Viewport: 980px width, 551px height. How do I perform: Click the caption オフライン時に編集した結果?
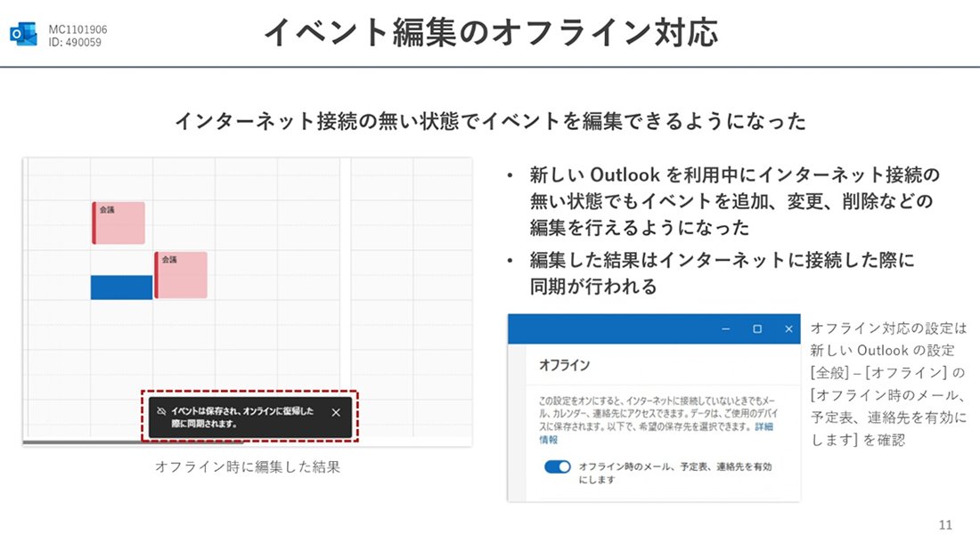pos(248,466)
